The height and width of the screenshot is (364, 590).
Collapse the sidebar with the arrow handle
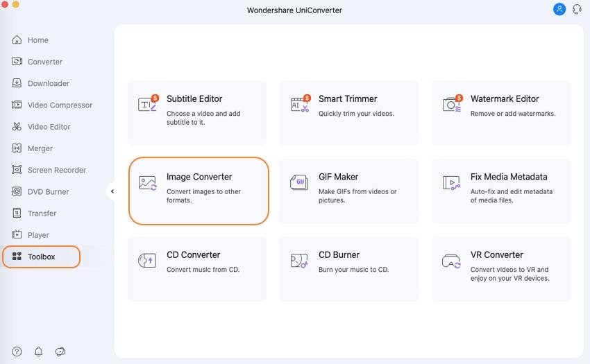click(112, 191)
